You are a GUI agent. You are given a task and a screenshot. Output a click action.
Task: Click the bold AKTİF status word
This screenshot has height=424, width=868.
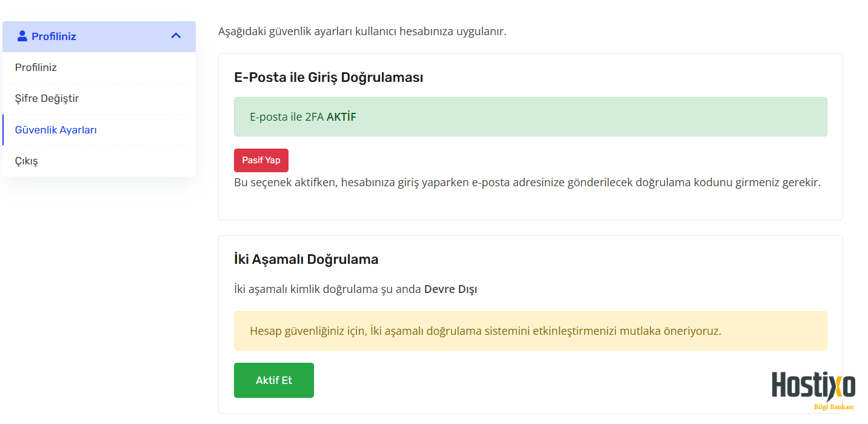341,117
